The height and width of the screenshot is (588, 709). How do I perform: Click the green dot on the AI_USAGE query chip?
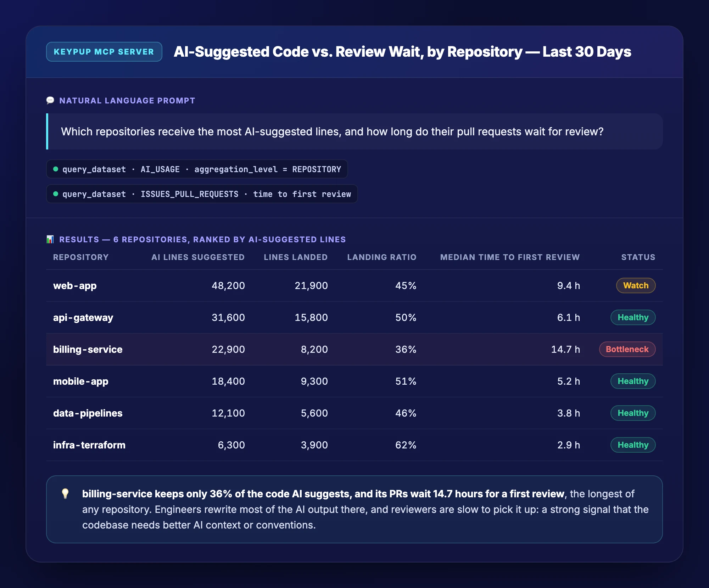[x=56, y=169]
